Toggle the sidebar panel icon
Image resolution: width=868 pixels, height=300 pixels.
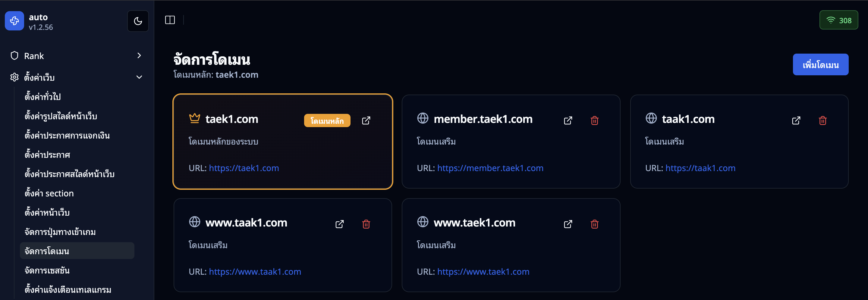pyautogui.click(x=170, y=20)
